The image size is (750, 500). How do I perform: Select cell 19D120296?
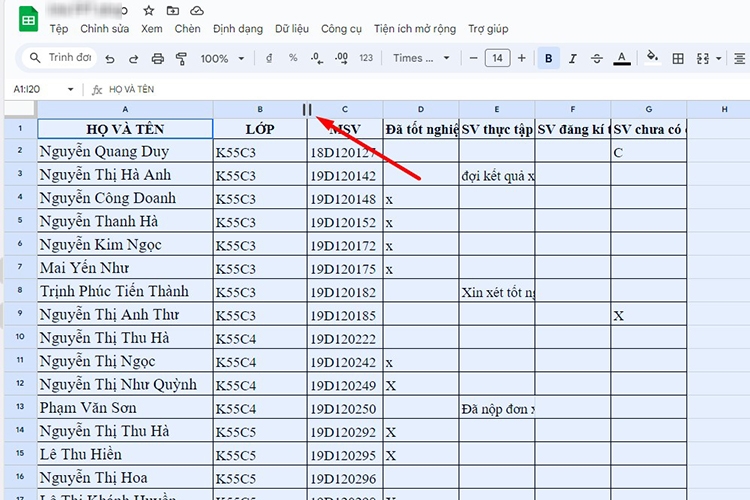pos(345,478)
